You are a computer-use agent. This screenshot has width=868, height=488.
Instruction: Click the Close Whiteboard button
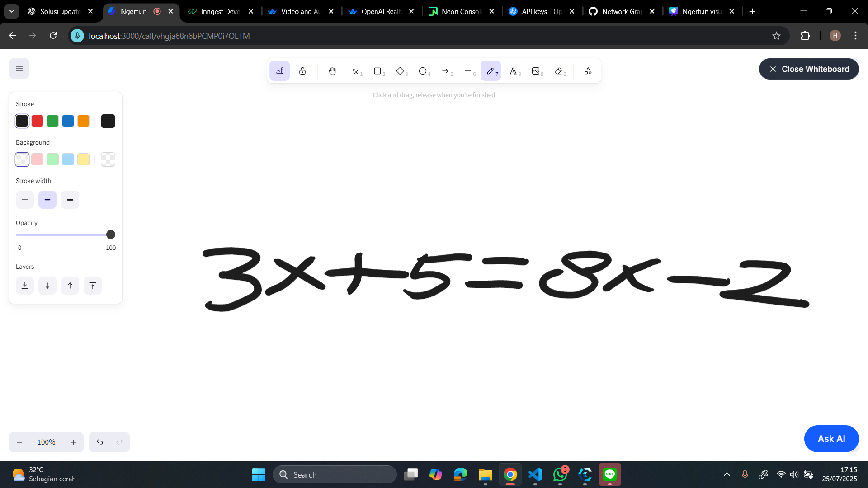(x=808, y=69)
